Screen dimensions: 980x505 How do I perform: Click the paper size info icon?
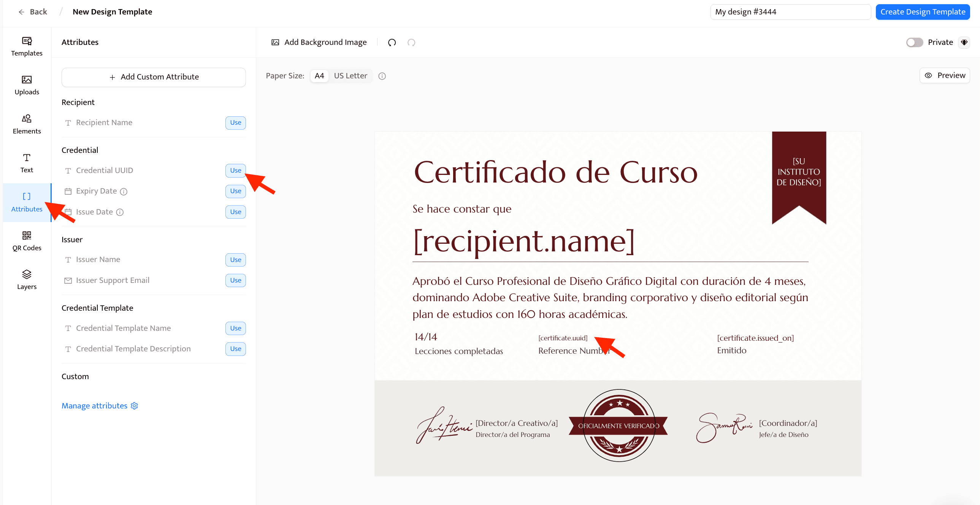(x=382, y=76)
